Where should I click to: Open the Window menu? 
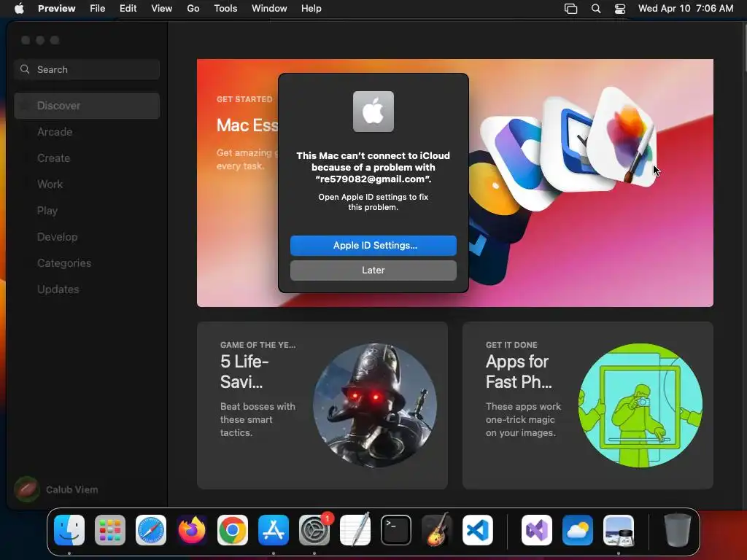[269, 8]
